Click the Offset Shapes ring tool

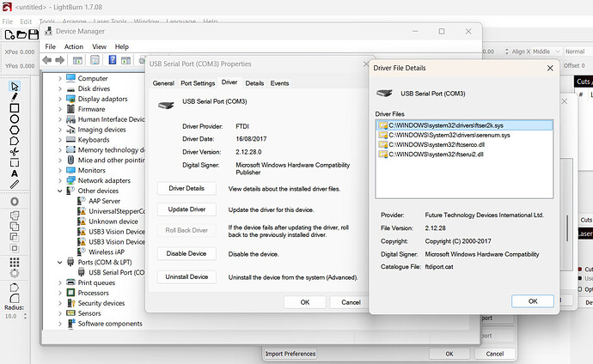[x=15, y=201]
